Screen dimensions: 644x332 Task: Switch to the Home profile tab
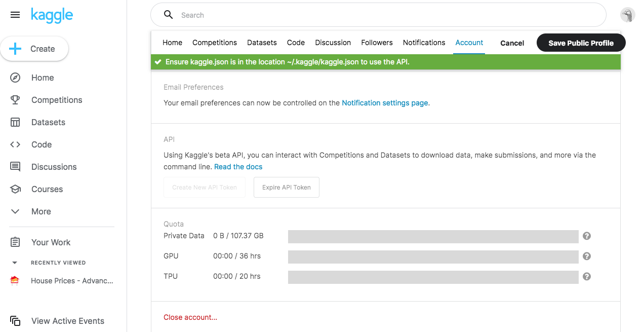tap(172, 43)
